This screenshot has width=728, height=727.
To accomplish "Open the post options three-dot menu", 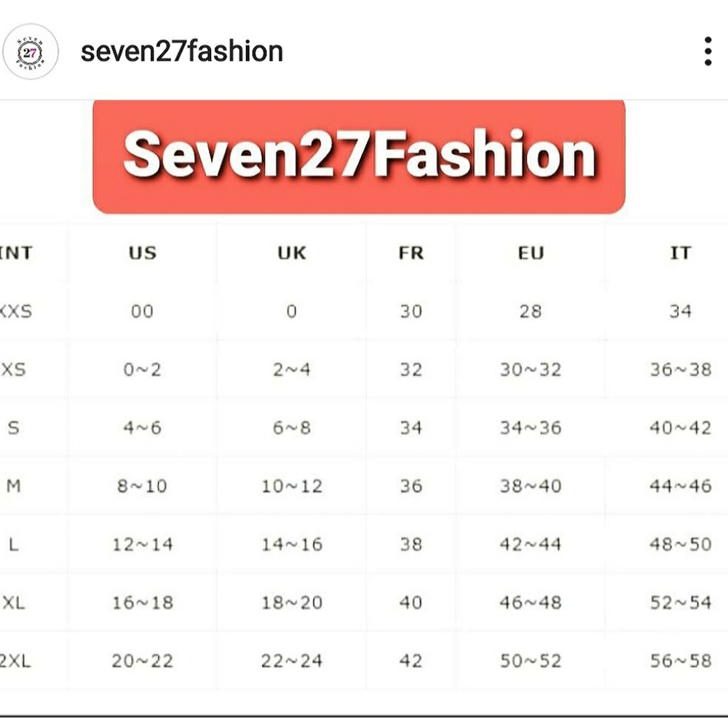I will coord(707,51).
